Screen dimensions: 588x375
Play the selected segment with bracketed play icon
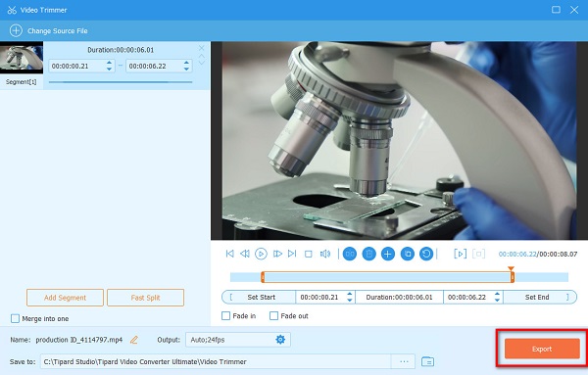[x=461, y=254]
